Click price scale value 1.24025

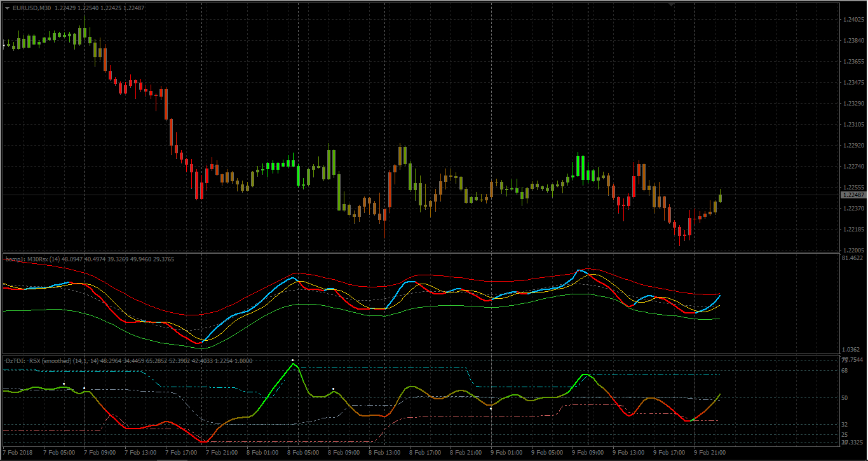853,20
